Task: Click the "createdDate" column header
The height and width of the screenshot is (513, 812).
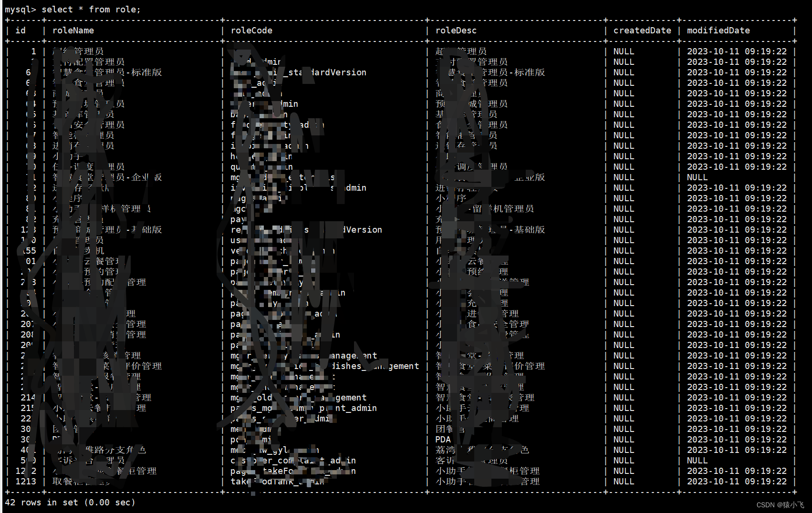Action: pos(642,30)
